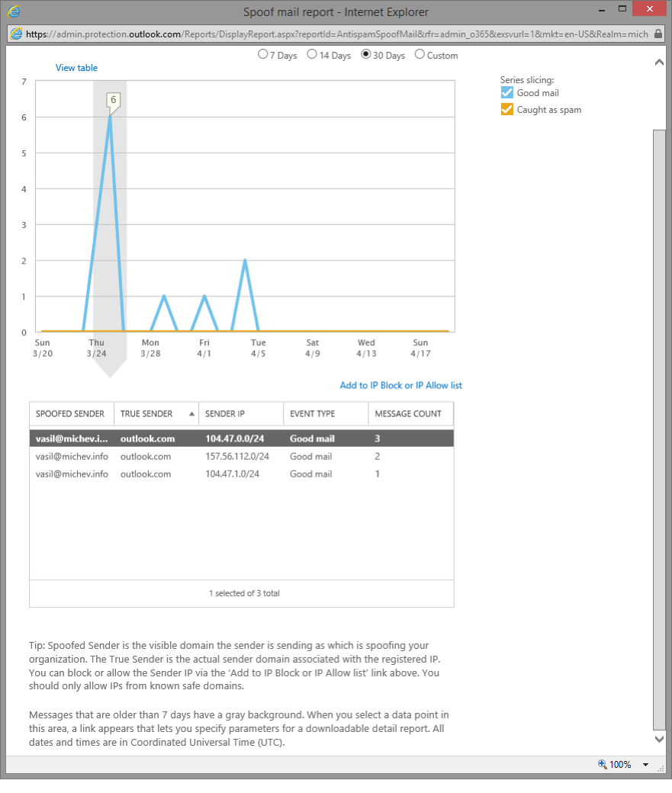Uncheck the Caught as spam checkbox
The image size is (672, 793).
506,109
